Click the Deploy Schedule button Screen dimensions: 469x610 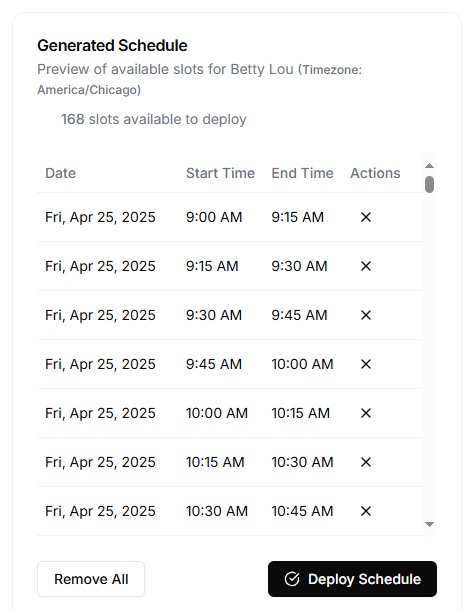pos(352,579)
